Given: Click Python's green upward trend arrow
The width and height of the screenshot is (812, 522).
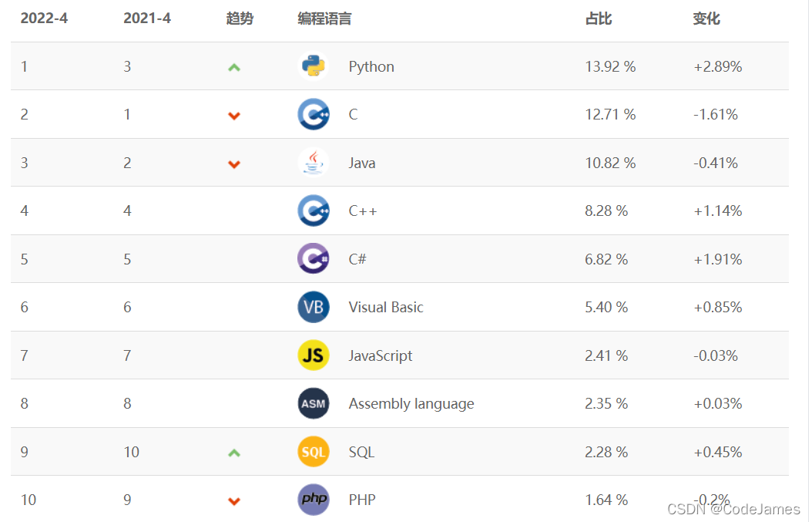Looking at the screenshot, I should 234,67.
